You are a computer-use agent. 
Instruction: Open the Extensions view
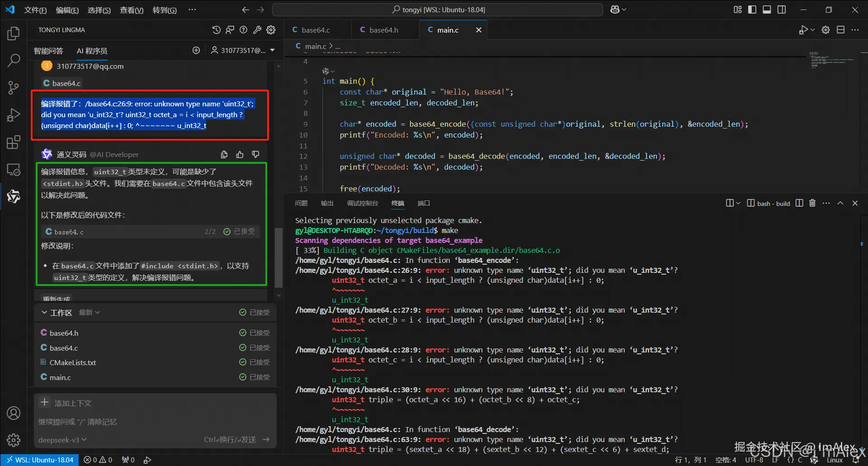[14, 143]
